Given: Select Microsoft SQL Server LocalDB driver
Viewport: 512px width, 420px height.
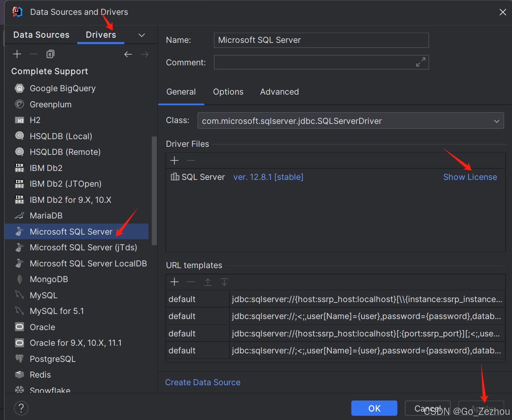Looking at the screenshot, I should tap(76, 263).
